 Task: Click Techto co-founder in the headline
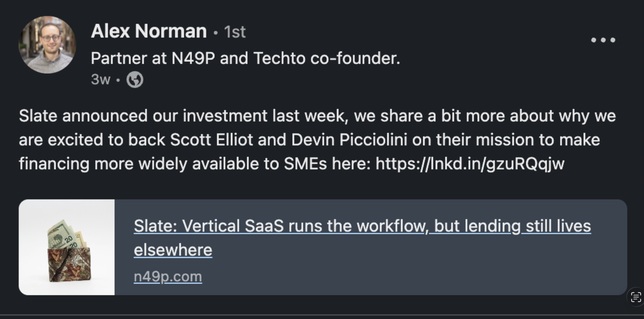[x=326, y=58]
